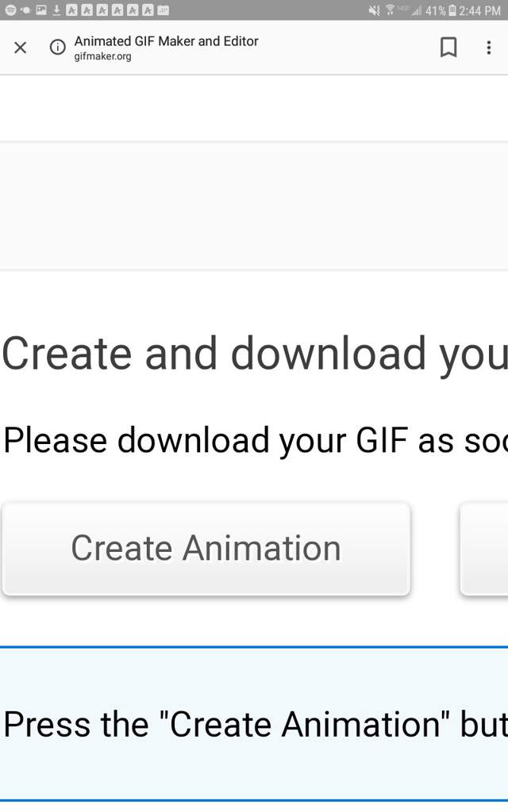The height and width of the screenshot is (812, 508).
Task: Tap the gray ad banner area
Action: [254, 205]
